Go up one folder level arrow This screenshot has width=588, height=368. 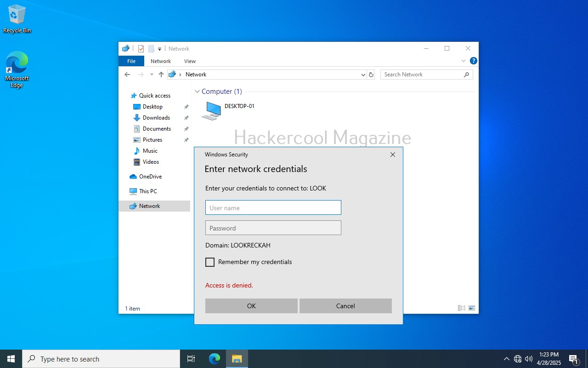pos(161,75)
